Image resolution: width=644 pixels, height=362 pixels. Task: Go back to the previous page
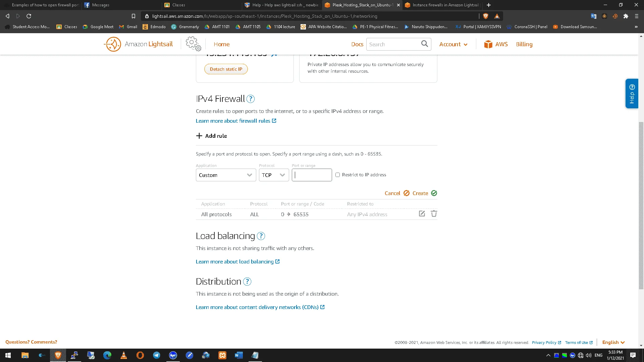(7, 16)
